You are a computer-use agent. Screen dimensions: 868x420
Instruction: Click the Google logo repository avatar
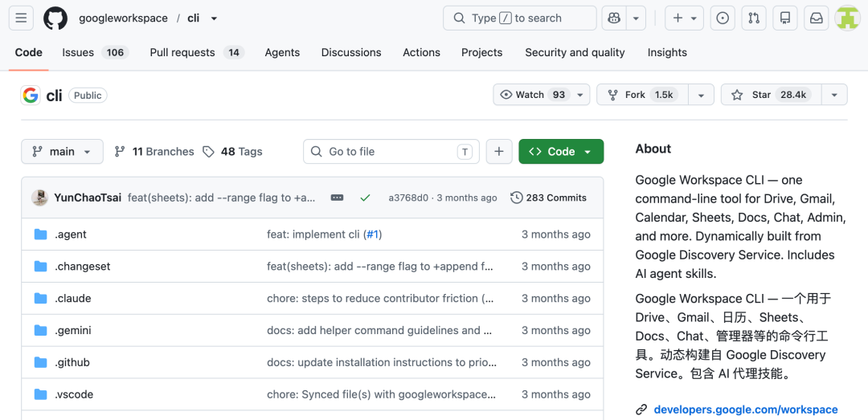[31, 96]
